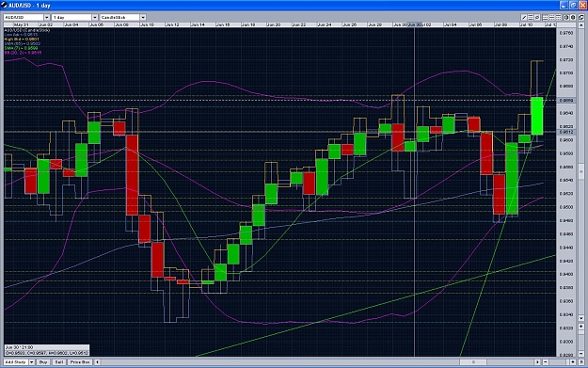Viewport: 588px width, 368px height.
Task: Click vertical scrollbar down arrow
Action: tap(581, 318)
